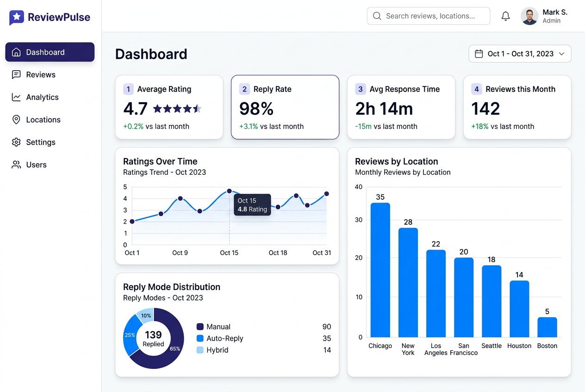Click the +18% vs last month text
585x392 pixels.
pyautogui.click(x=503, y=126)
